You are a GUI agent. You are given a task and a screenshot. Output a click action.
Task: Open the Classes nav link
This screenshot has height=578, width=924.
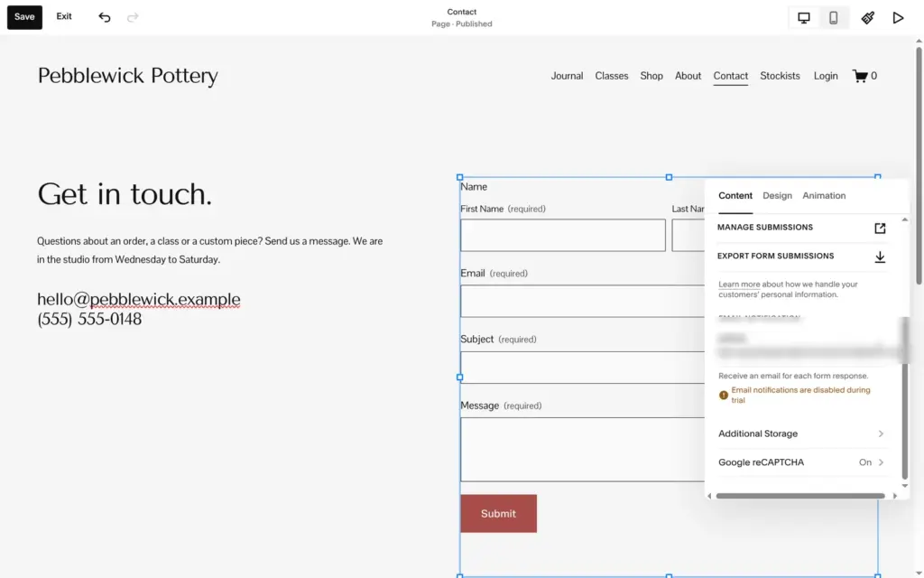612,76
